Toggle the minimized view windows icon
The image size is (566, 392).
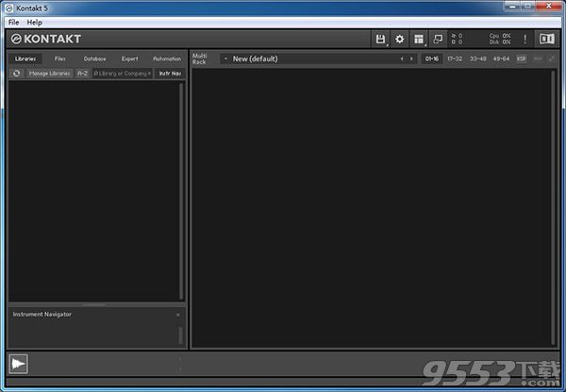click(x=438, y=39)
